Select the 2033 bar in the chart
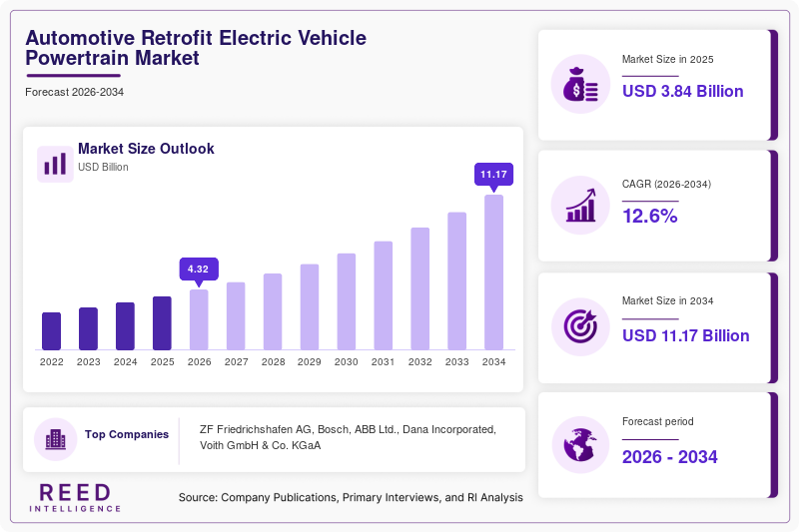Image resolution: width=799 pixels, height=532 pixels. 457,281
